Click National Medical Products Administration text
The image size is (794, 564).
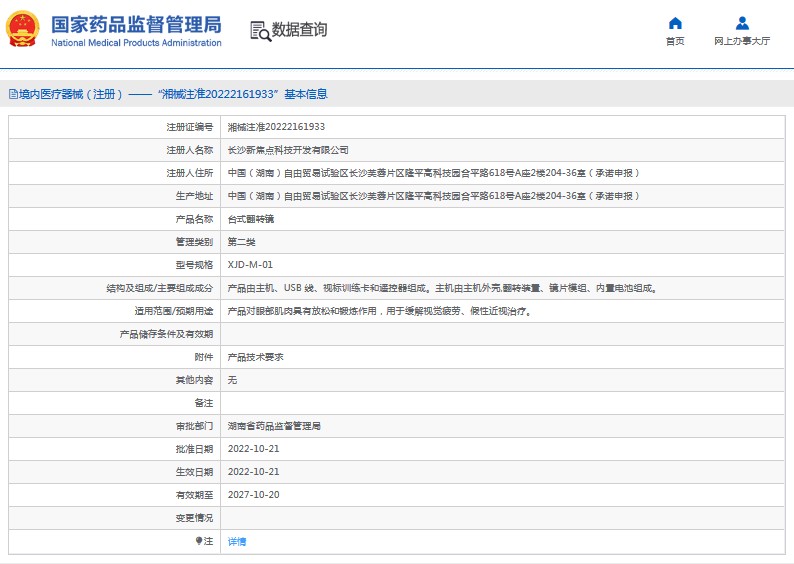coord(136,43)
